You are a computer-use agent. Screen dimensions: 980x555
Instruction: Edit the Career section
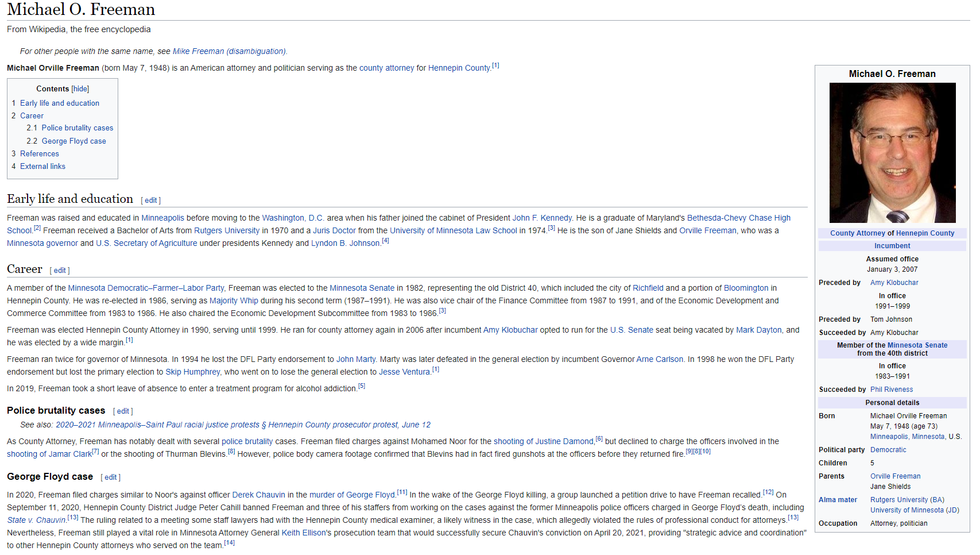[x=60, y=271]
